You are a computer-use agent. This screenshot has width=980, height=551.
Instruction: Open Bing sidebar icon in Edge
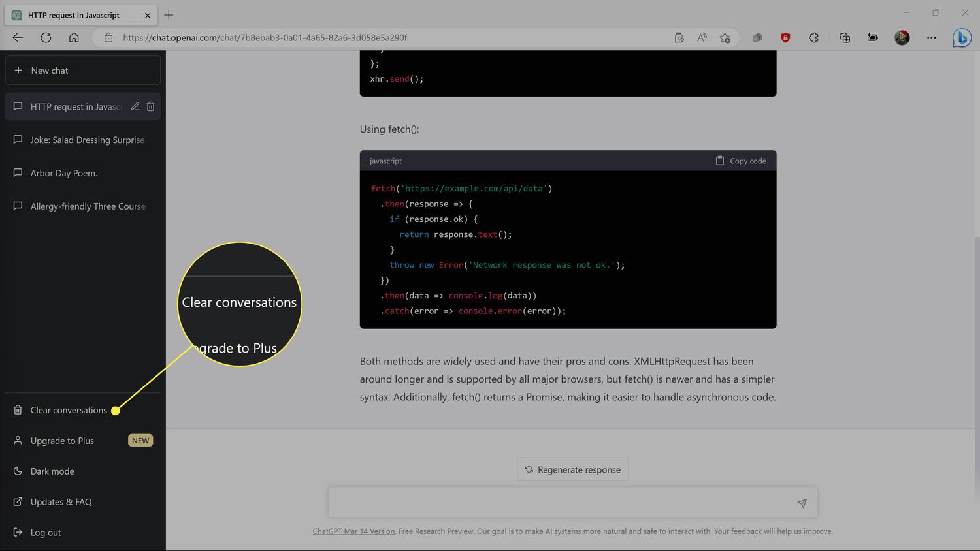pyautogui.click(x=961, y=38)
